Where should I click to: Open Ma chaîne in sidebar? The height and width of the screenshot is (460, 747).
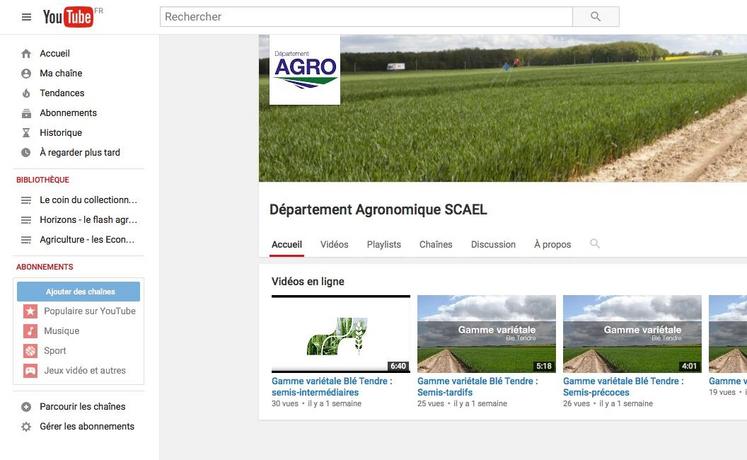tap(61, 73)
